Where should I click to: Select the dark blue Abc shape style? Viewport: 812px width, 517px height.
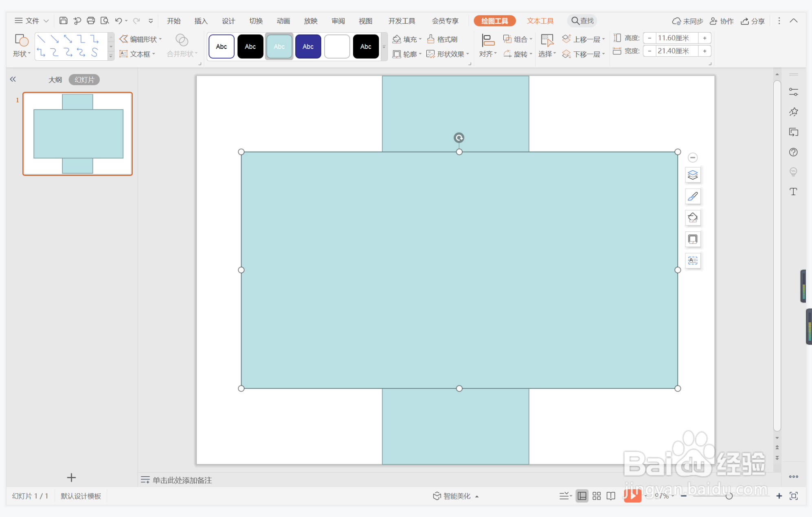click(x=308, y=46)
